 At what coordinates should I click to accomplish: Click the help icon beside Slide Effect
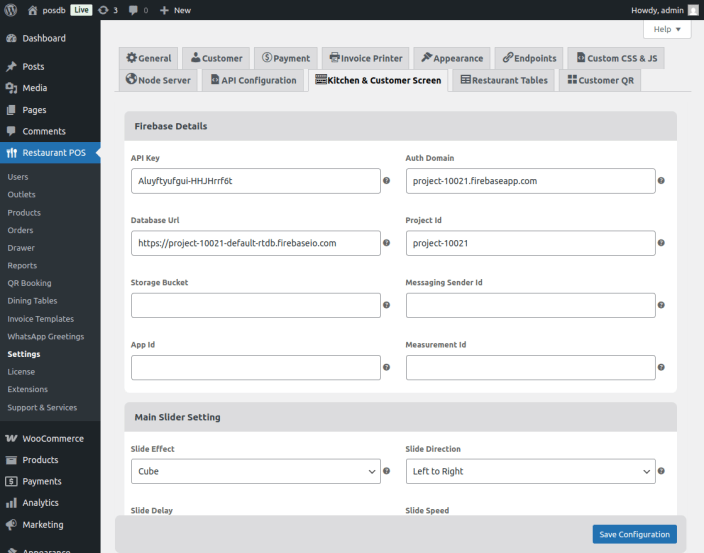coord(386,471)
